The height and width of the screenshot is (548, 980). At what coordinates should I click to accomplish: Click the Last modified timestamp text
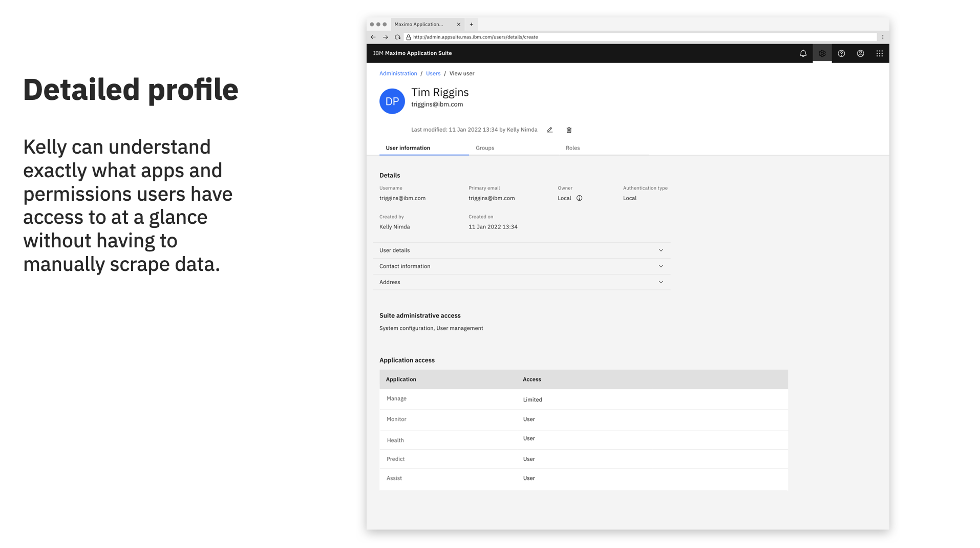(474, 130)
